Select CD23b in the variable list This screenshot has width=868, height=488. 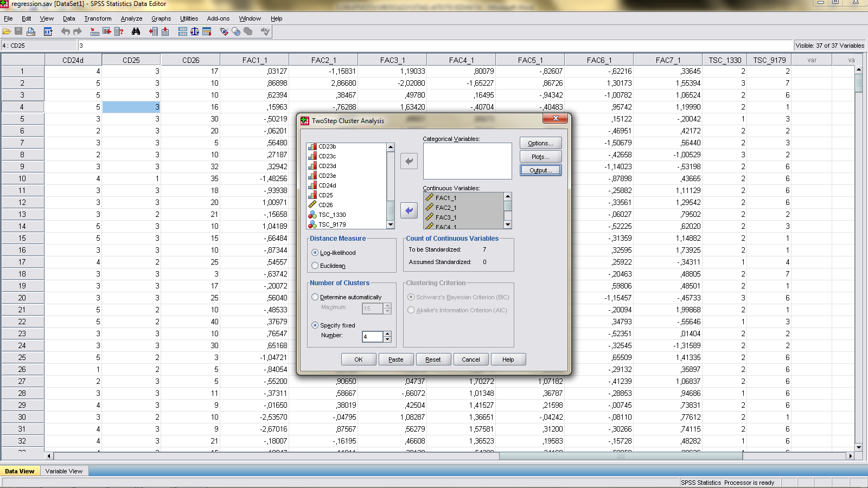pos(327,146)
